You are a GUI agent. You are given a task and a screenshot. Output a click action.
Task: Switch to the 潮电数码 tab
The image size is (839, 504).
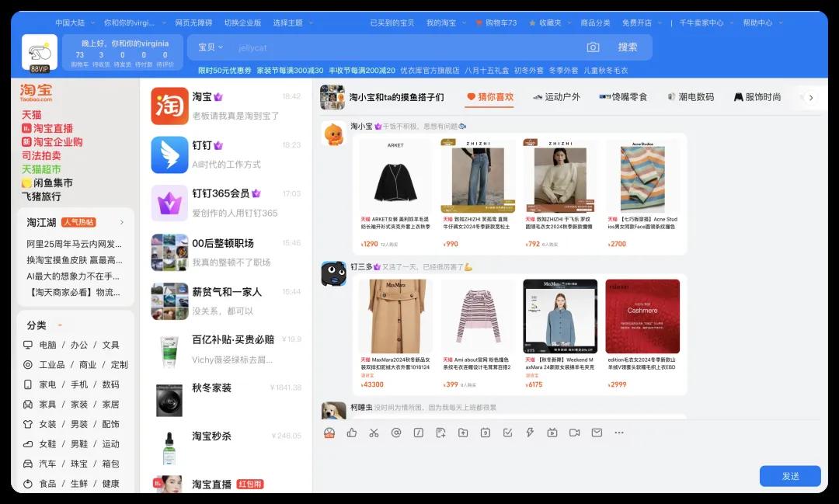click(x=691, y=97)
